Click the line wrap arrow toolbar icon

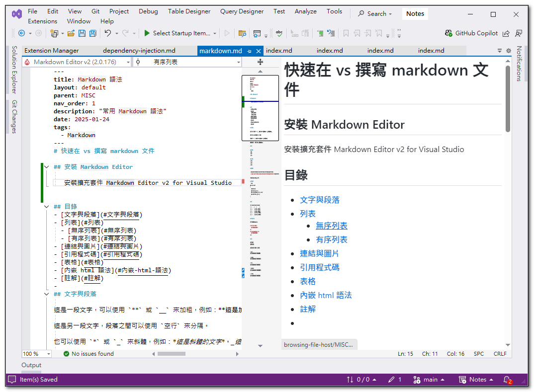tap(331, 33)
